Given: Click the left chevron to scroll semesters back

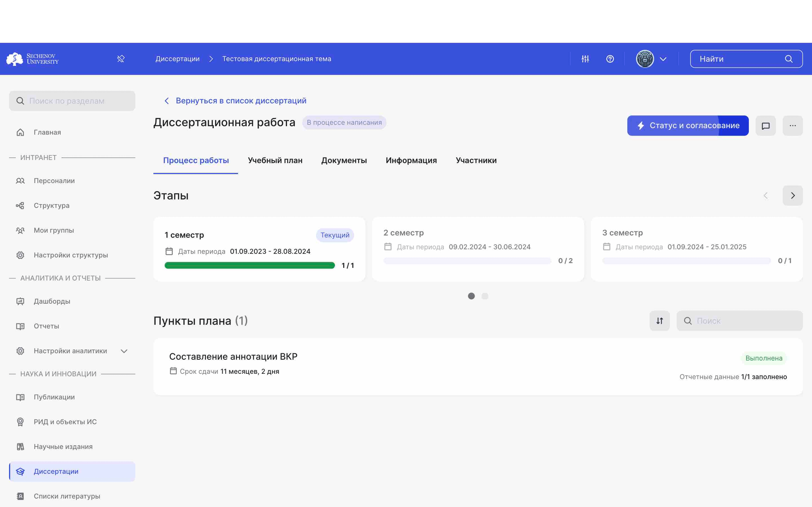Looking at the screenshot, I should (766, 195).
